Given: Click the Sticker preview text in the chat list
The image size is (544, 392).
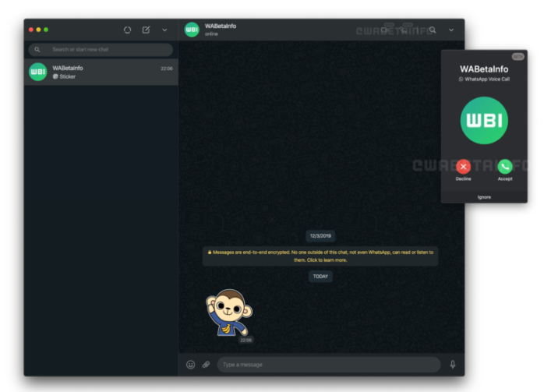Looking at the screenshot, I should click(67, 76).
